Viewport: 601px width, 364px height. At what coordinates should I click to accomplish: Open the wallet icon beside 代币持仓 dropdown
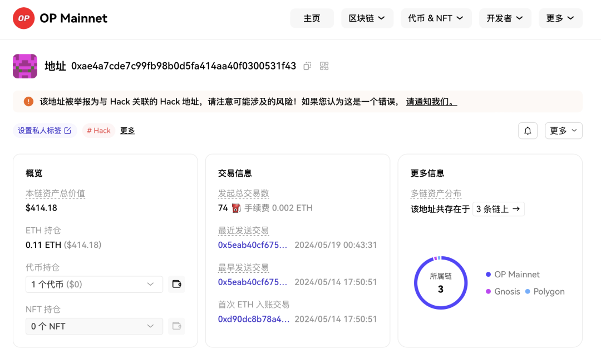[177, 285]
